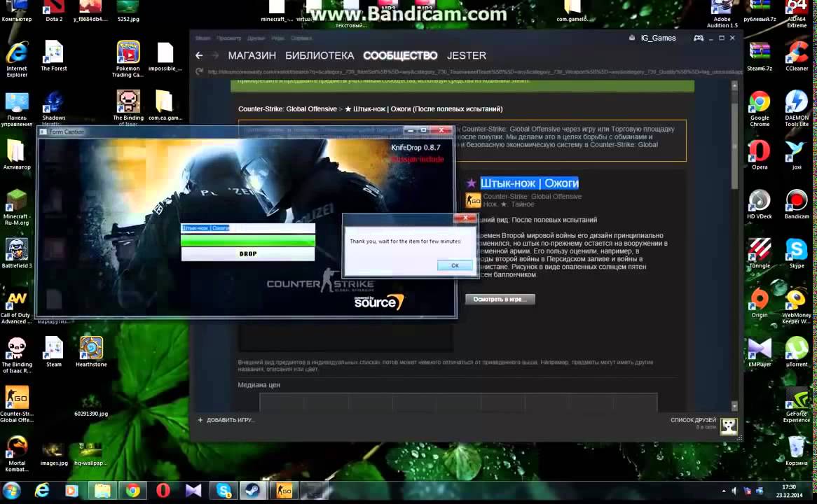This screenshot has height=504, width=817.
Task: Select the Skype desktop shortcut
Action: click(x=797, y=253)
